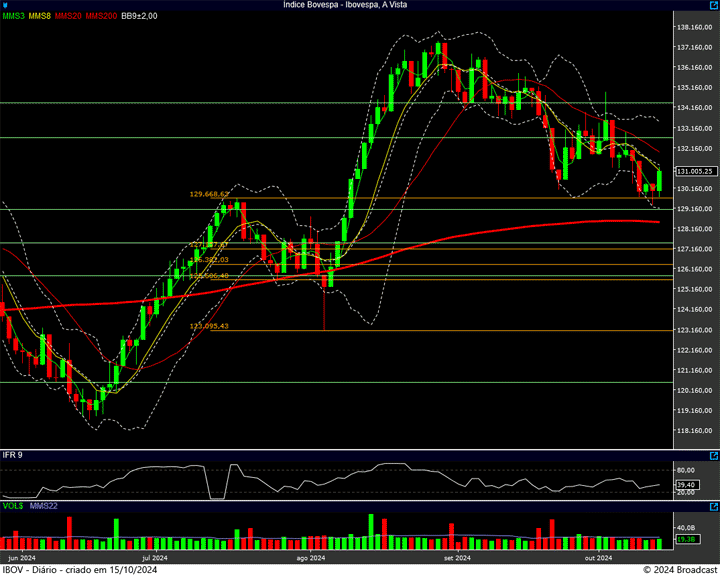Image resolution: width=720 pixels, height=575 pixels.
Task: Click the 138.160,00 price axis label
Action: pyautogui.click(x=693, y=27)
